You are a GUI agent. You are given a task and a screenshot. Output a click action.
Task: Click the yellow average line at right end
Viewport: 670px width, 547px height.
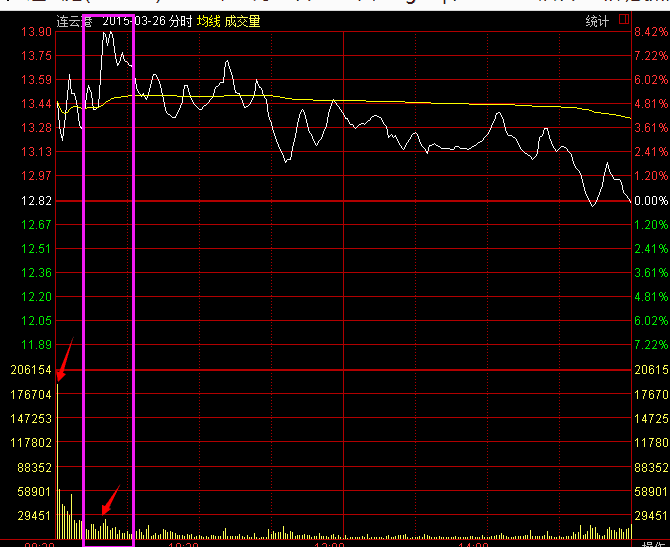[x=628, y=117]
